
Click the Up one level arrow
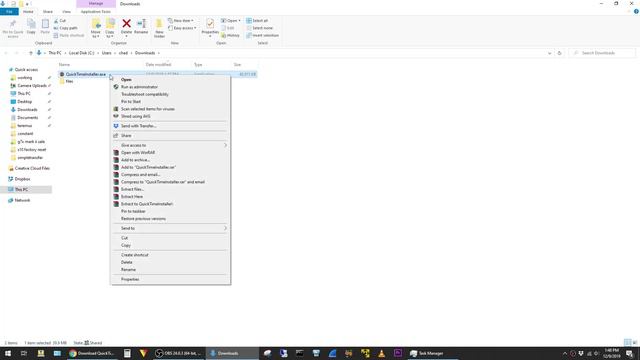click(31, 53)
